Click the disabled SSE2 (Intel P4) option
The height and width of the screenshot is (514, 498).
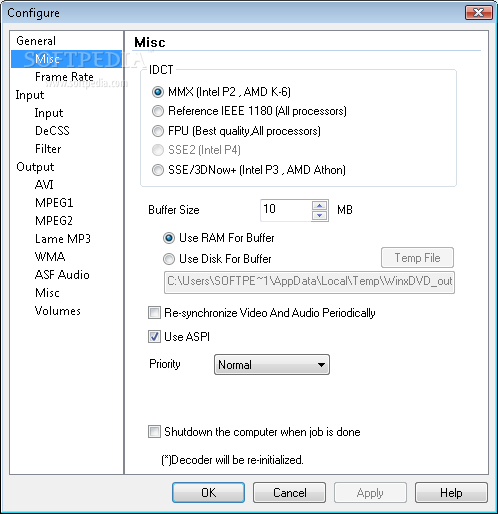pos(158,150)
